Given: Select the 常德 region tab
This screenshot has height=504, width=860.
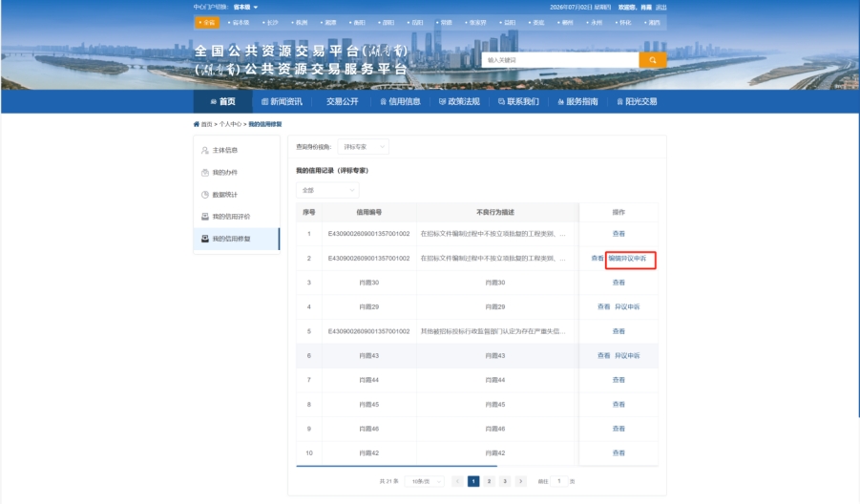Looking at the screenshot, I should point(444,23).
